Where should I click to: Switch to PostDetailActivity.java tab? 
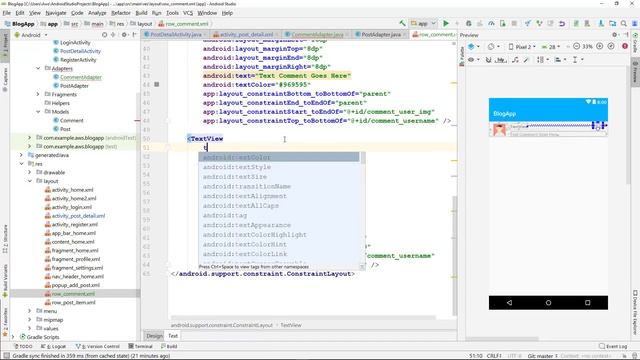pyautogui.click(x=176, y=35)
